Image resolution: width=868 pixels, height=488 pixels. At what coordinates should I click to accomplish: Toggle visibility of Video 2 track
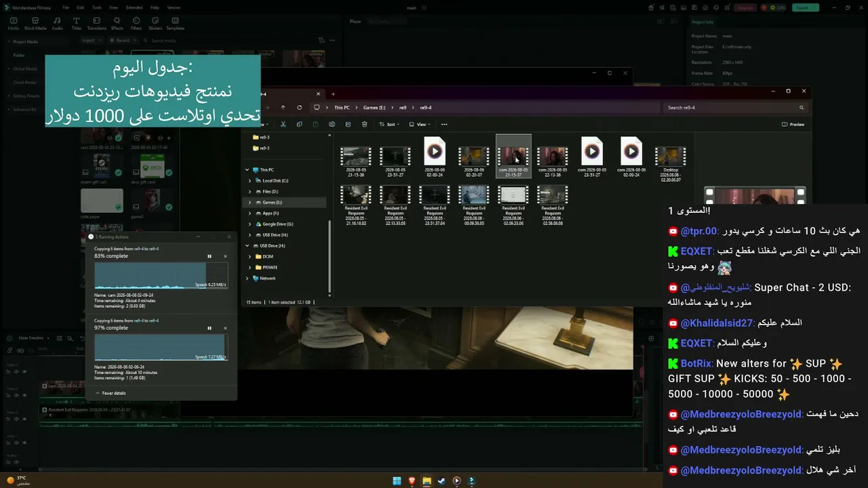click(24, 419)
